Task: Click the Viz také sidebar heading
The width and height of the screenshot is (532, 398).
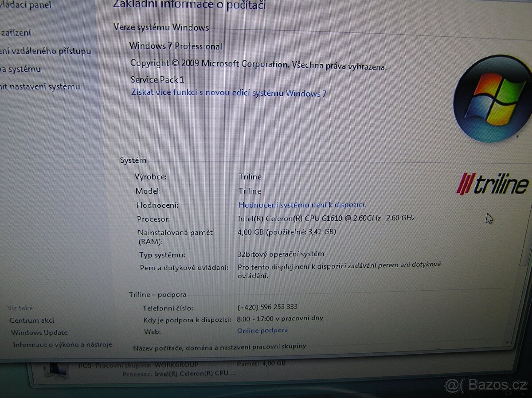Action: (20, 308)
